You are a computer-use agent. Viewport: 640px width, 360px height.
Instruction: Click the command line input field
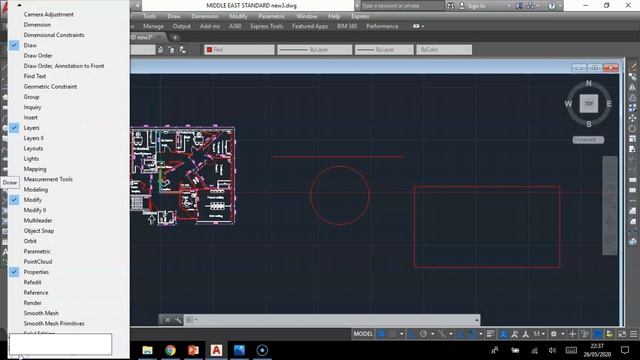coord(333,320)
